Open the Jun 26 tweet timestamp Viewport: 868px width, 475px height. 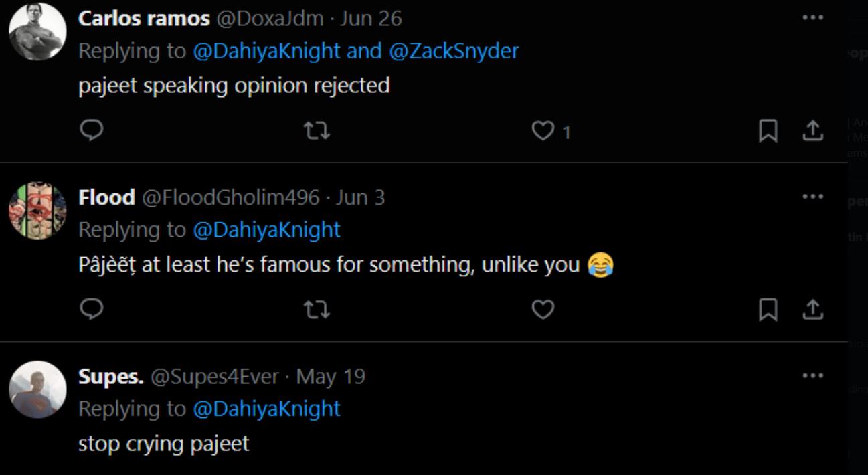click(371, 18)
